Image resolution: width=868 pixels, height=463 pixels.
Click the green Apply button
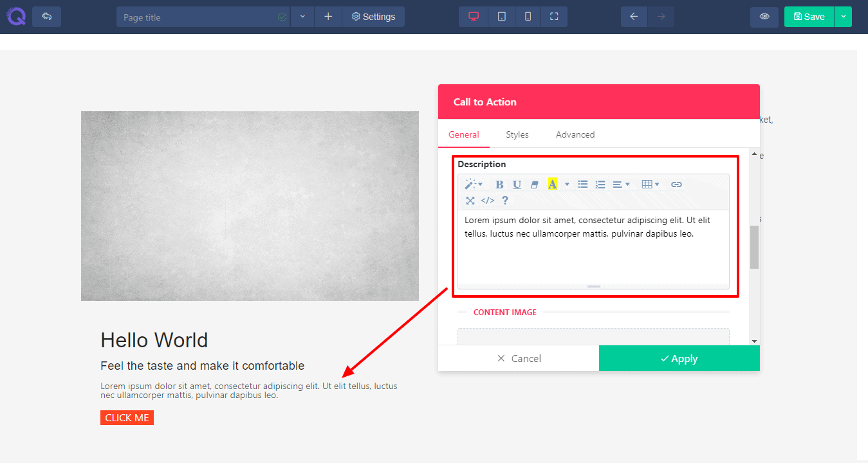coord(679,359)
